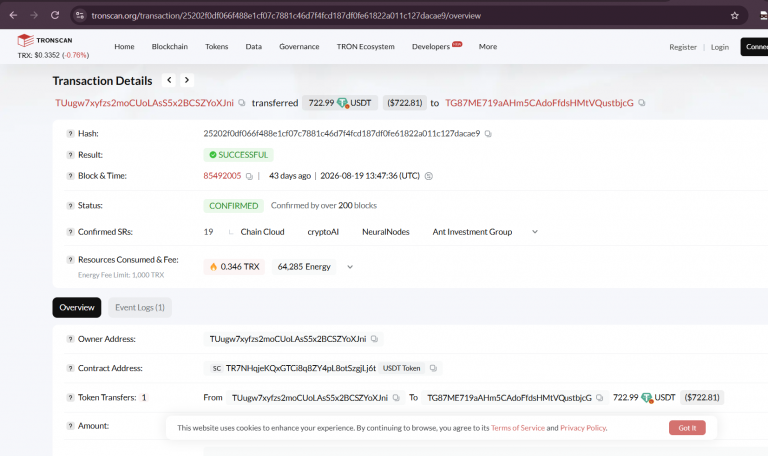
Task: Click the cryptoAI SR name
Action: tap(323, 232)
